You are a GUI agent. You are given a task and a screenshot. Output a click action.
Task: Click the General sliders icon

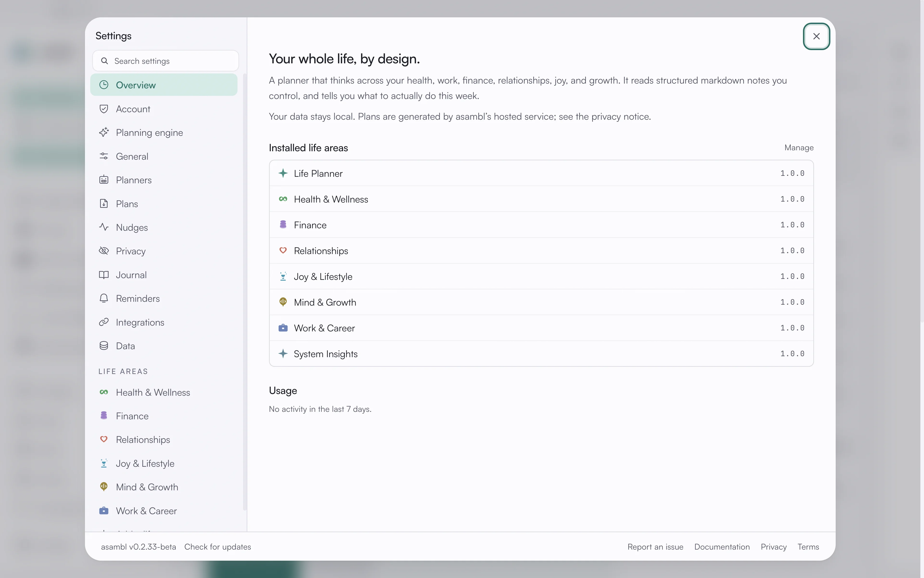(104, 156)
